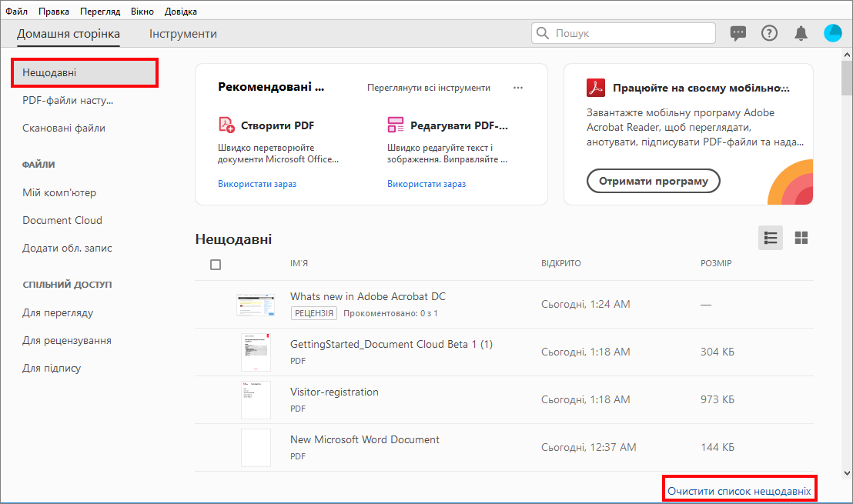Click the red Acrobat logo icon
Image resolution: width=853 pixels, height=504 pixels.
pyautogui.click(x=596, y=88)
